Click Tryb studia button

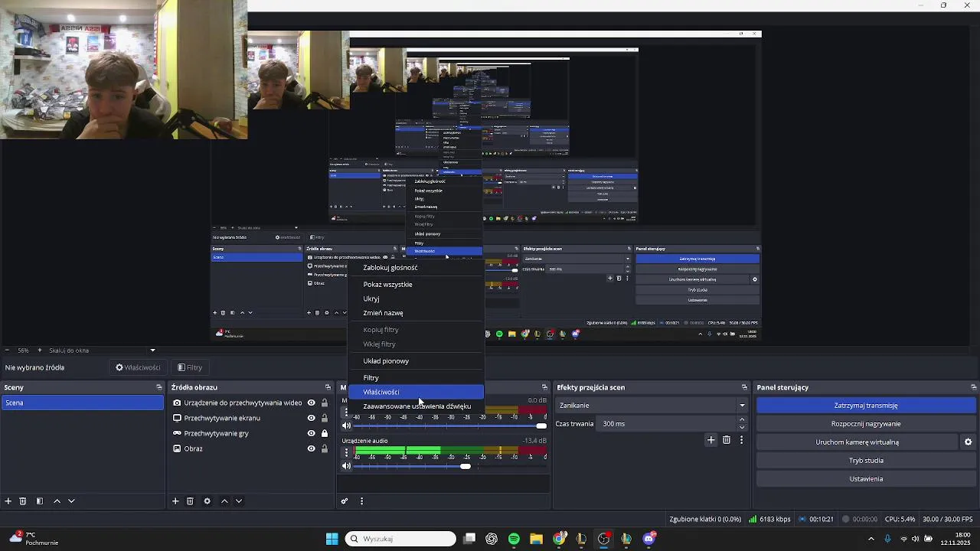(x=866, y=461)
